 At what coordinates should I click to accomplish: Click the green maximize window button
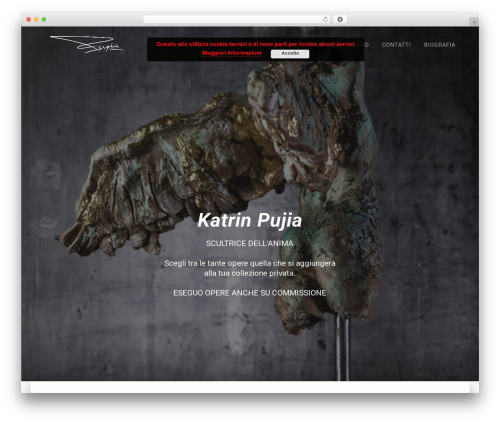tap(44, 19)
